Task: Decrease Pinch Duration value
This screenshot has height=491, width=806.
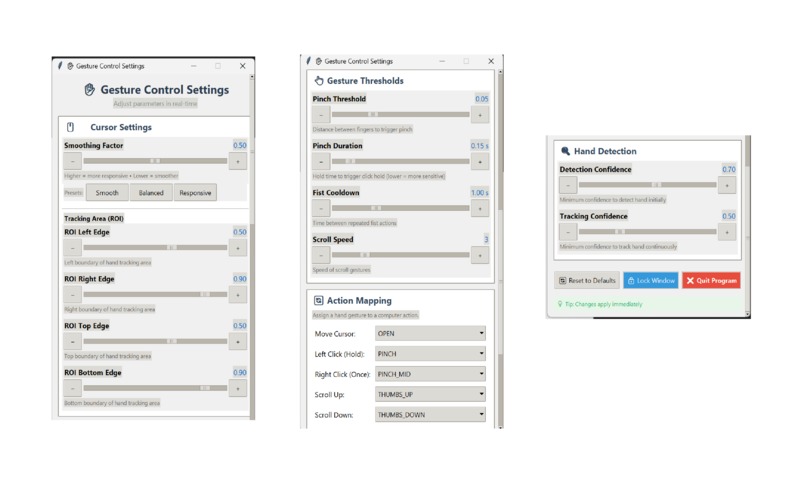Action: [321, 162]
